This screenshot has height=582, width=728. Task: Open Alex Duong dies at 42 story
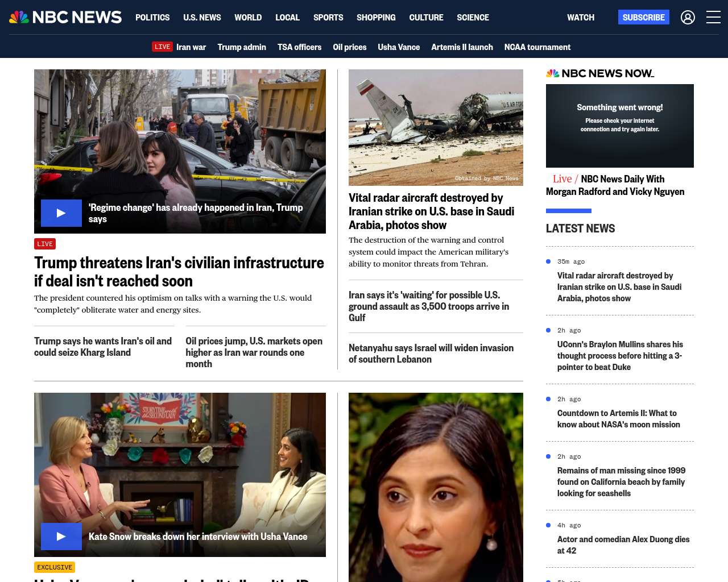click(x=623, y=545)
